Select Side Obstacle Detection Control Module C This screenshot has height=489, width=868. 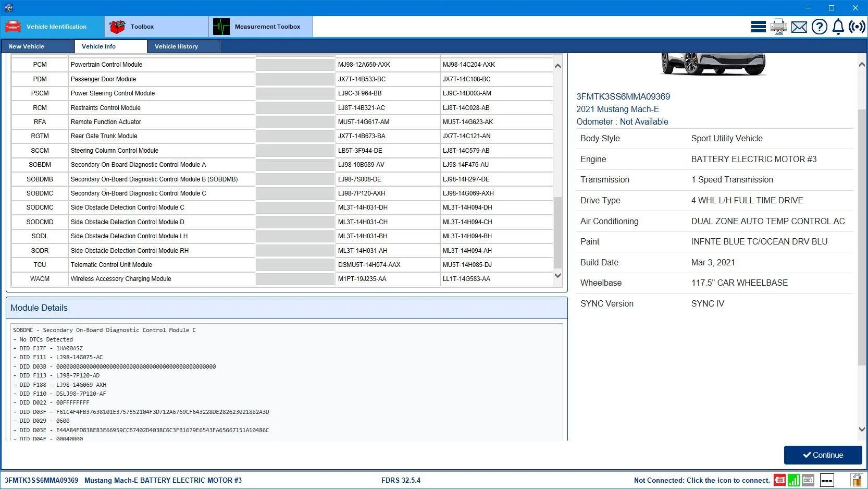click(x=282, y=207)
